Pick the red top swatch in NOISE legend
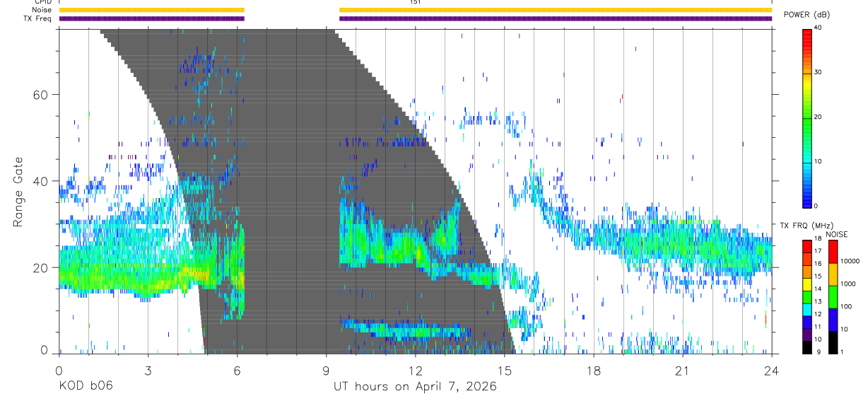Screen dimensions: 868x401 [832, 252]
